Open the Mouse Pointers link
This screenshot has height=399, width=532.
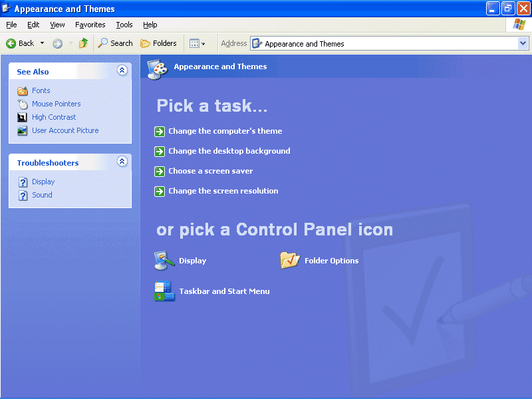[x=56, y=104]
